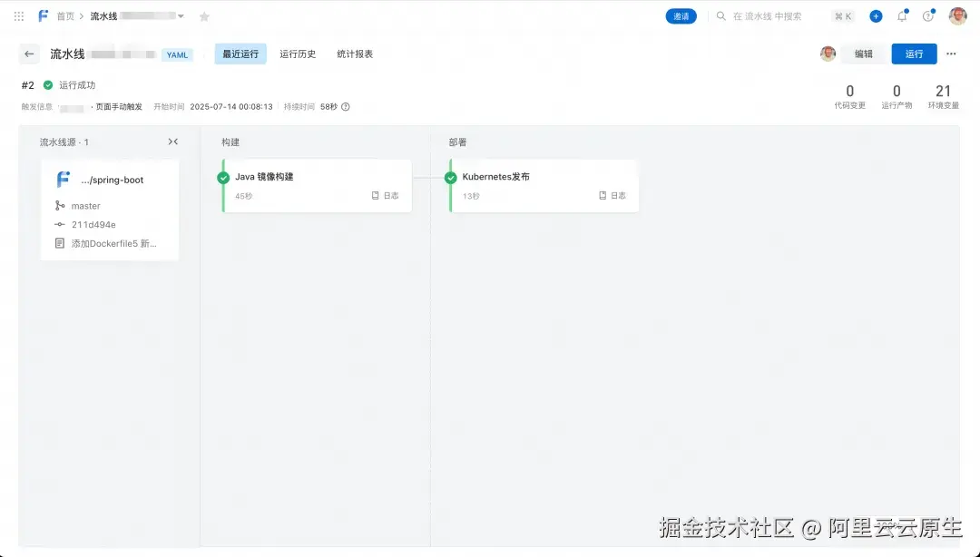The image size is (980, 557).
Task: Click the start time 2025-07-14 00:08:13
Action: pyautogui.click(x=231, y=107)
